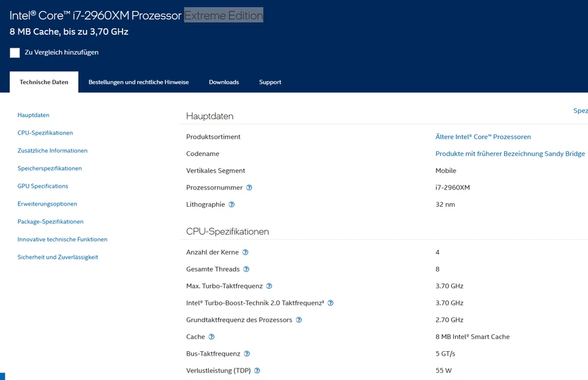
Task: Open the Bus-Taktfrequenz help tooltip
Action: pos(247,354)
